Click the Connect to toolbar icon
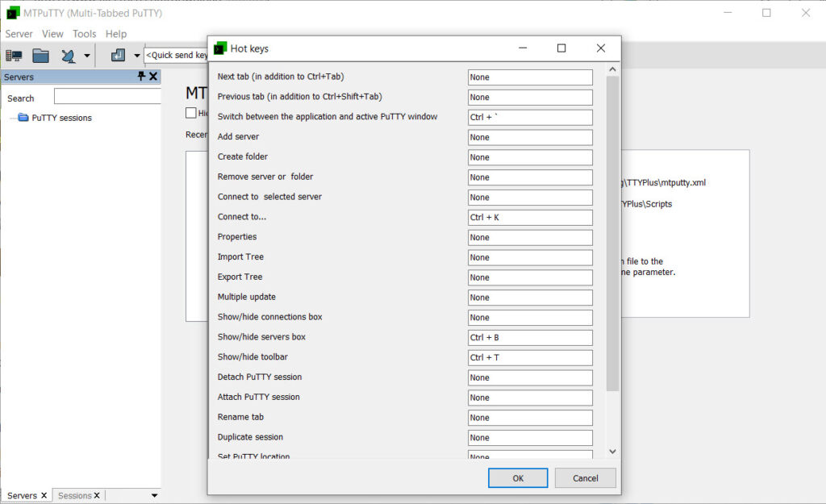The width and height of the screenshot is (826, 504). pyautogui.click(x=69, y=56)
